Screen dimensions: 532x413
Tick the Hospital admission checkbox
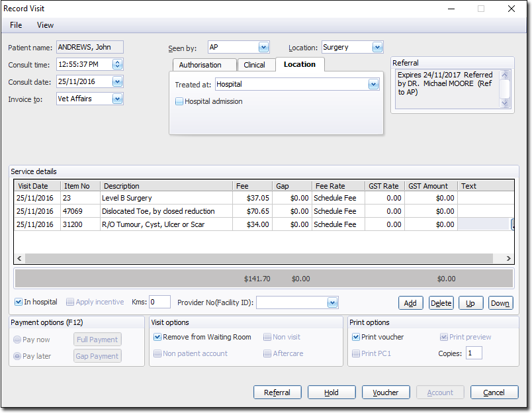(179, 102)
